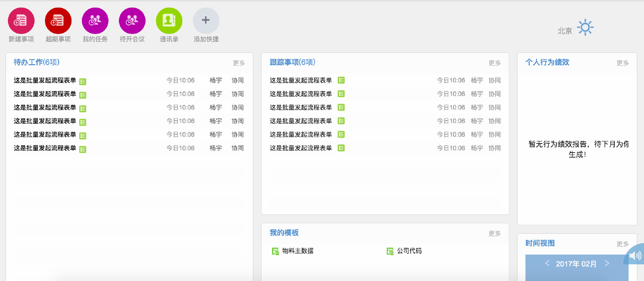The width and height of the screenshot is (644, 281).
Task: Click the 添加快捷 plus icon
Action: coord(206,21)
